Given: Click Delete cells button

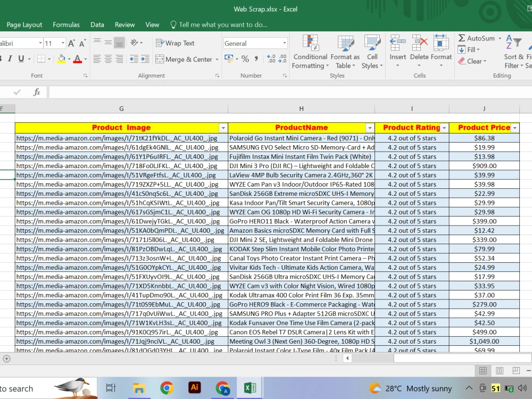Looking at the screenshot, I should 419,51.
